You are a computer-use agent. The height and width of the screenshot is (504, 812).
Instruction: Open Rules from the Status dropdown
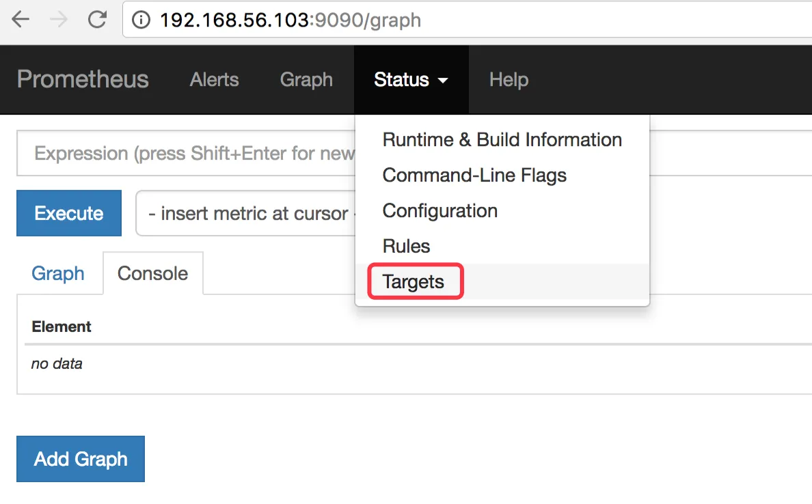pos(406,247)
